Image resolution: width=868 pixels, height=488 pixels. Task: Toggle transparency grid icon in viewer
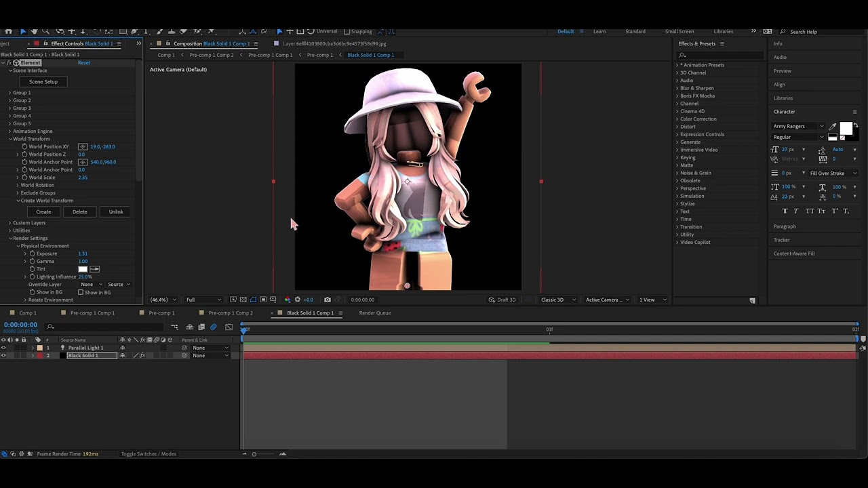[x=243, y=300]
